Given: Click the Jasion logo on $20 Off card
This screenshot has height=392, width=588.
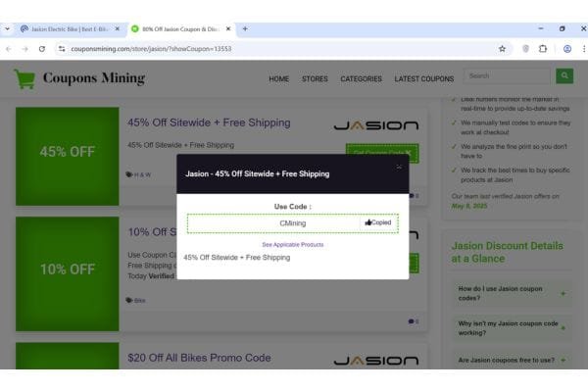Looking at the screenshot, I should [x=376, y=361].
